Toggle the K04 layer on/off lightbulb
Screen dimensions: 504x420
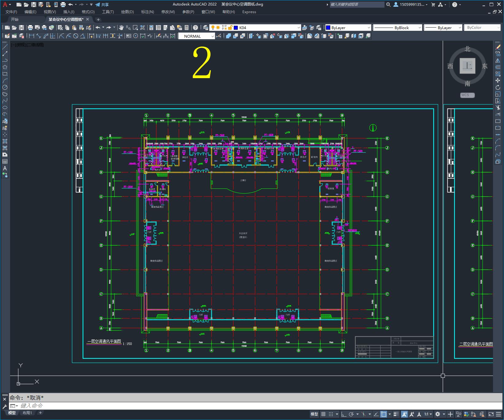click(213, 28)
